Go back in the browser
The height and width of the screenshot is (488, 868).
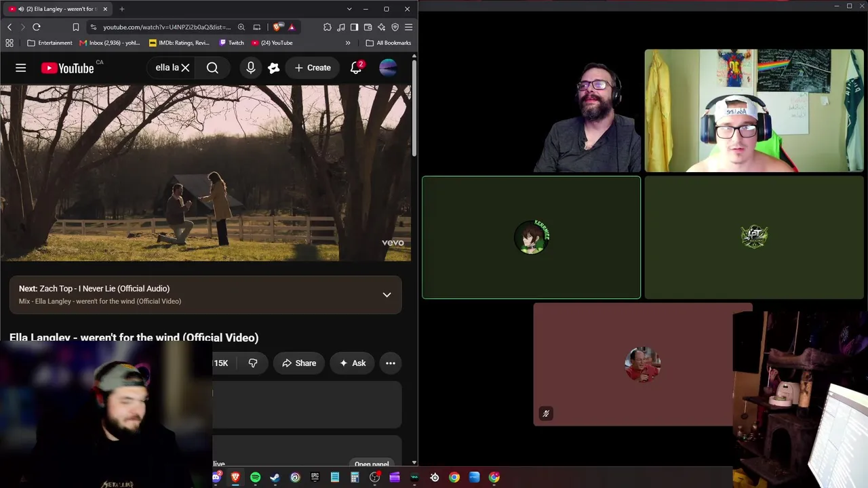pos(9,27)
